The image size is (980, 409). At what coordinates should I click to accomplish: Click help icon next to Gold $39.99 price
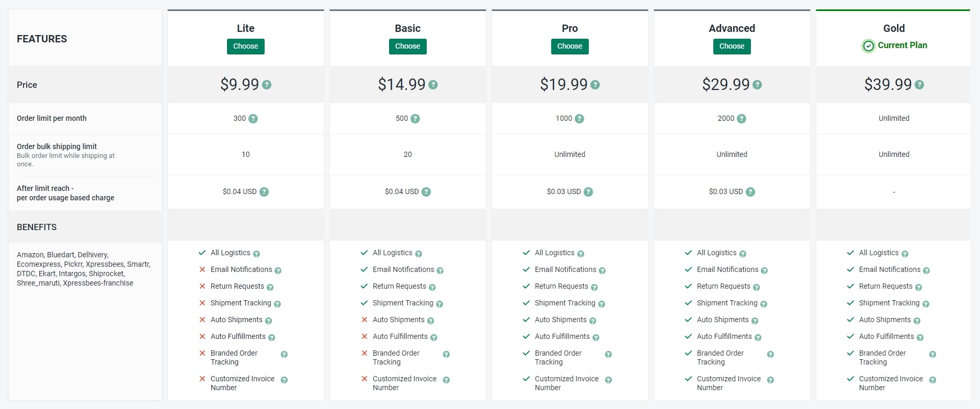click(919, 85)
